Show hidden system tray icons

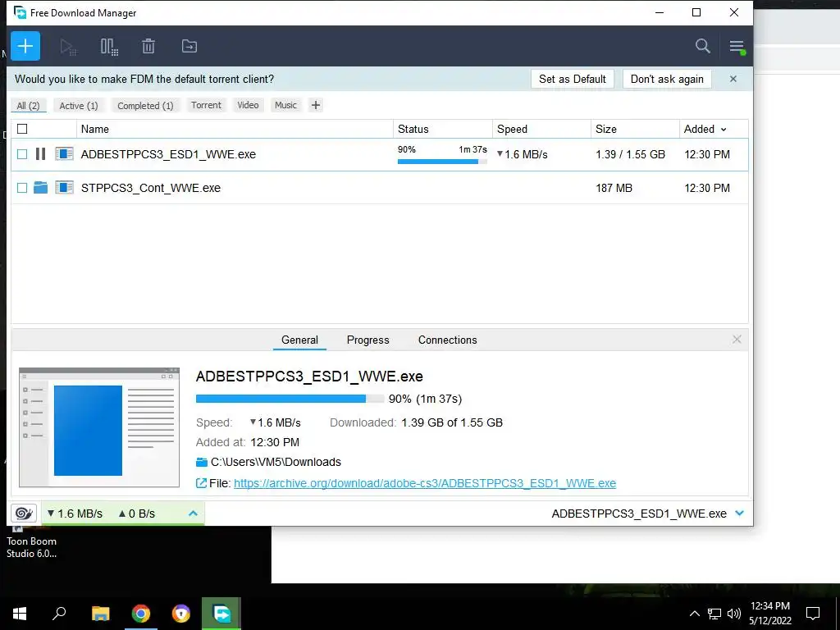click(694, 614)
